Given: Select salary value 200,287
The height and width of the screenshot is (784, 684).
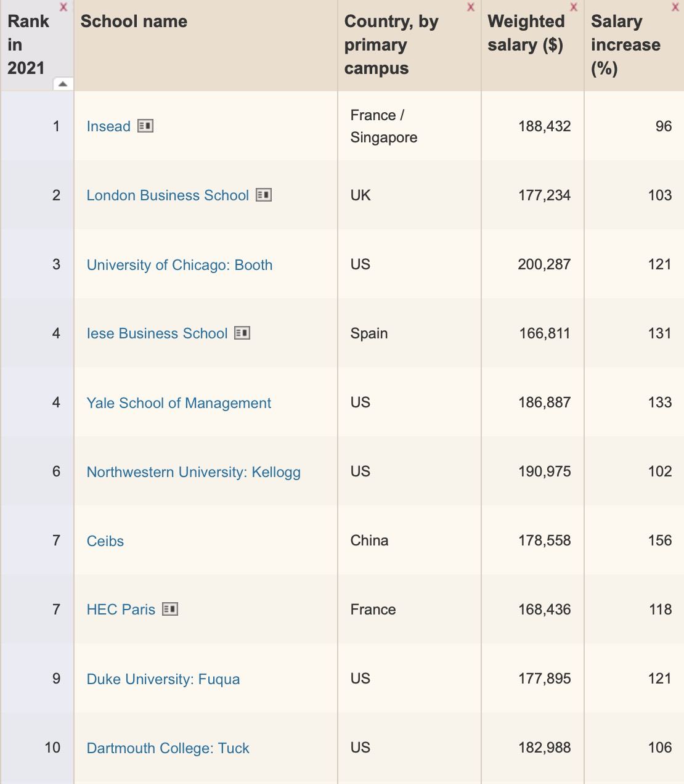Looking at the screenshot, I should (544, 264).
